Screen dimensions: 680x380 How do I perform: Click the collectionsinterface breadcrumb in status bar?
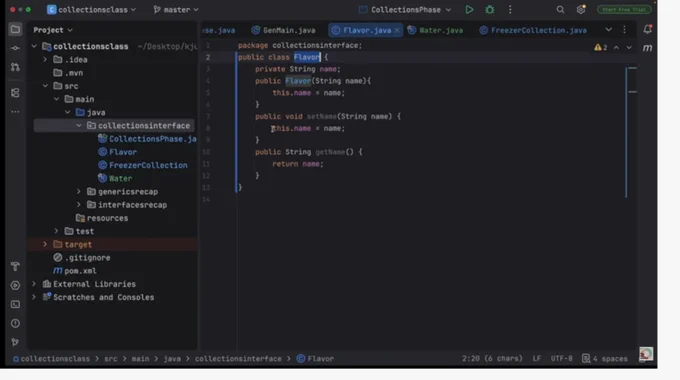(x=238, y=359)
